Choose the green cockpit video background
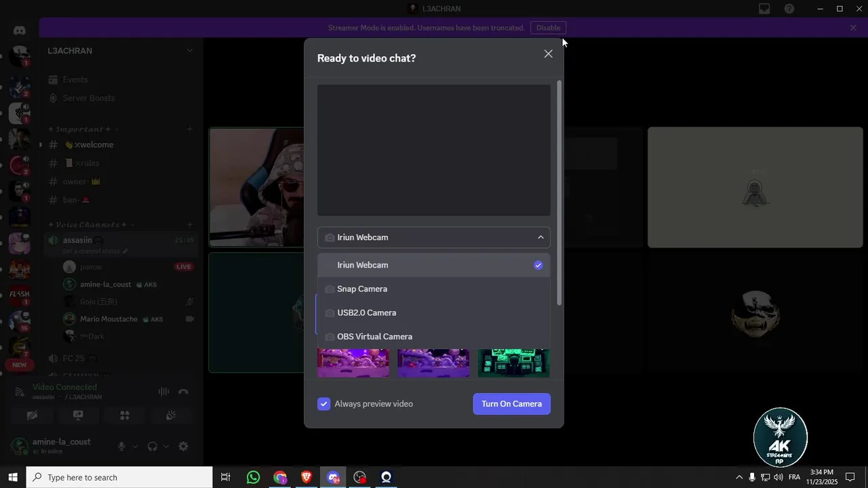The height and width of the screenshot is (488, 868). point(513,363)
